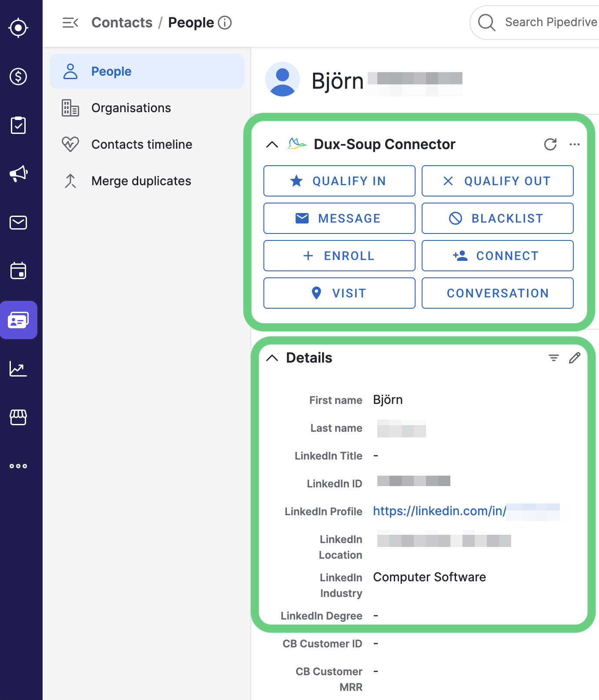The width and height of the screenshot is (599, 700).
Task: Open Activities calendar icon in sidebar
Action: (18, 270)
